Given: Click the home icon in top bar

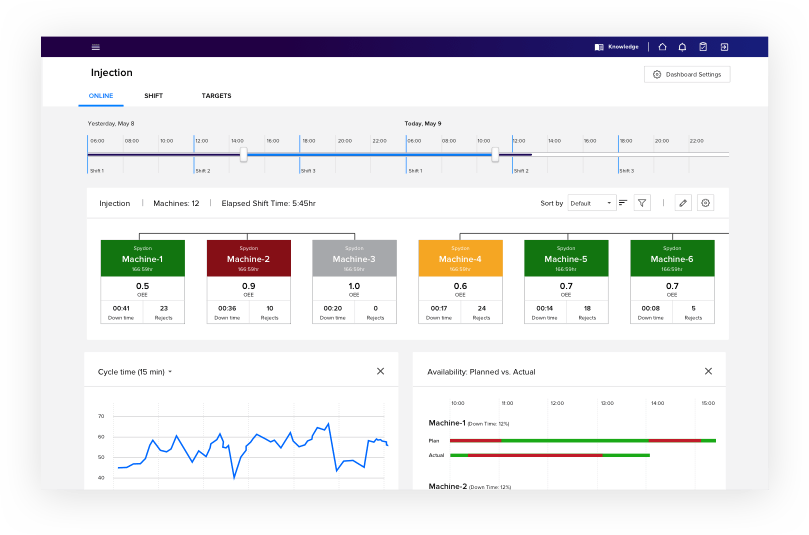Looking at the screenshot, I should [662, 47].
